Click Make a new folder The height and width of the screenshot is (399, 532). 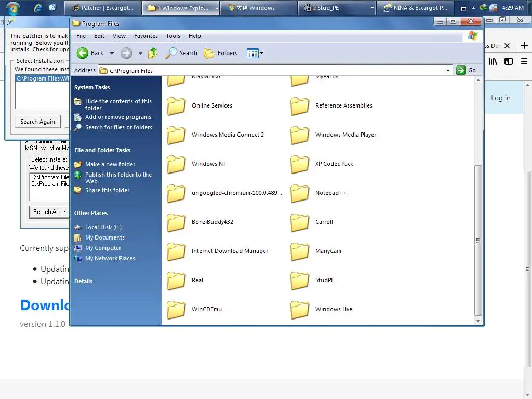[x=110, y=164]
